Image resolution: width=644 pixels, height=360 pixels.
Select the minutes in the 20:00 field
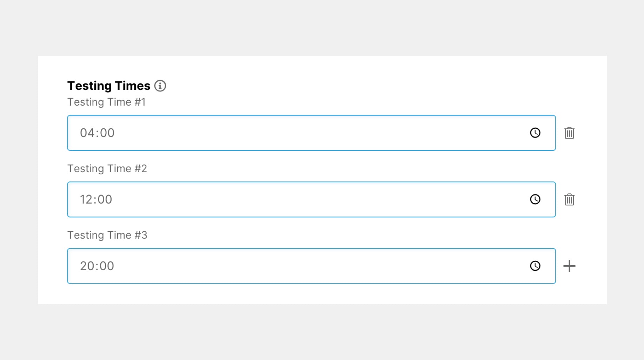107,266
